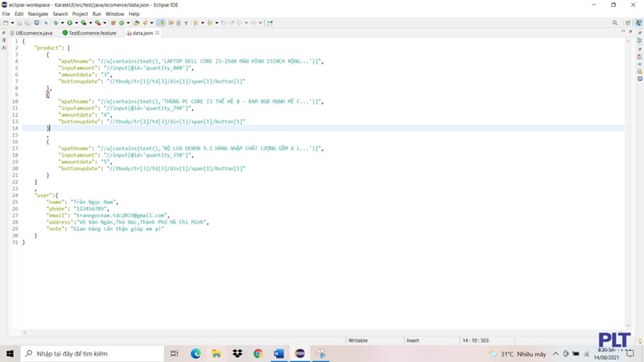Expand the Debug configurations dropdown
Viewport: 644px width, 362px height.
point(62,23)
